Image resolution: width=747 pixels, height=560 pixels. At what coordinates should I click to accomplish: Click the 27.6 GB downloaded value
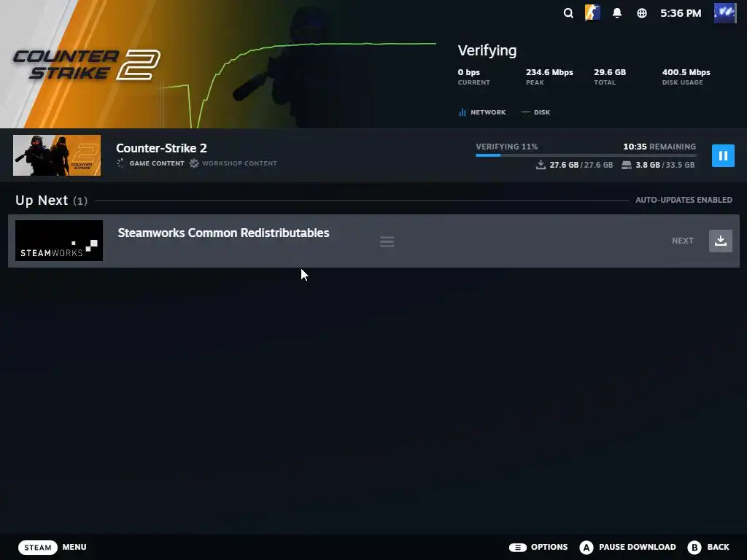[564, 165]
